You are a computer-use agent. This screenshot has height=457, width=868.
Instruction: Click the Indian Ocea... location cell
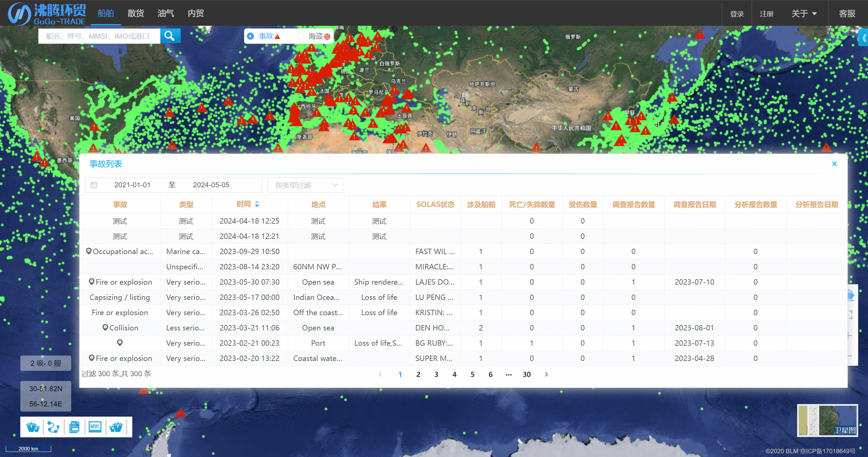[318, 297]
